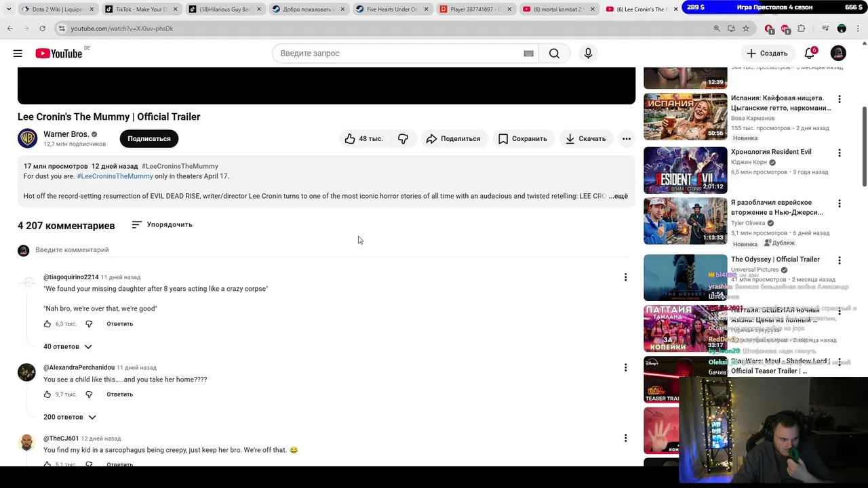Viewport: 868px width, 488px height.
Task: Dislike AlexandraPerchanidou's comment
Action: [89, 394]
